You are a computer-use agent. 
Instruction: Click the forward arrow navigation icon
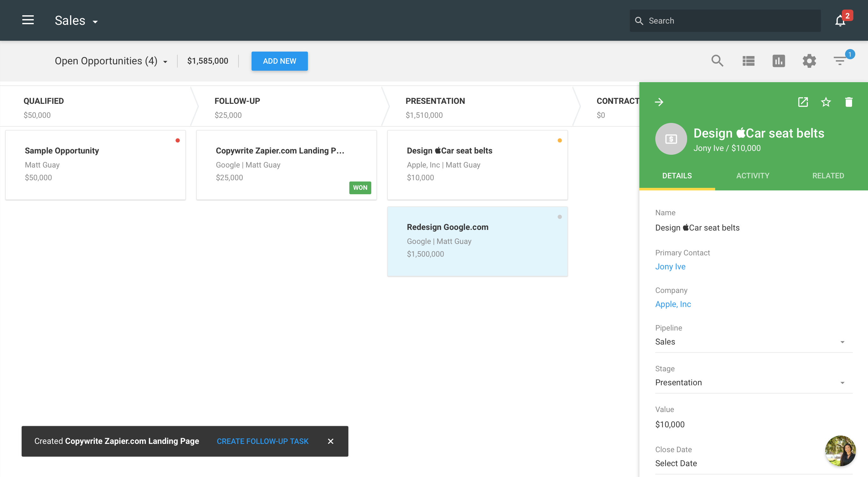[659, 101]
